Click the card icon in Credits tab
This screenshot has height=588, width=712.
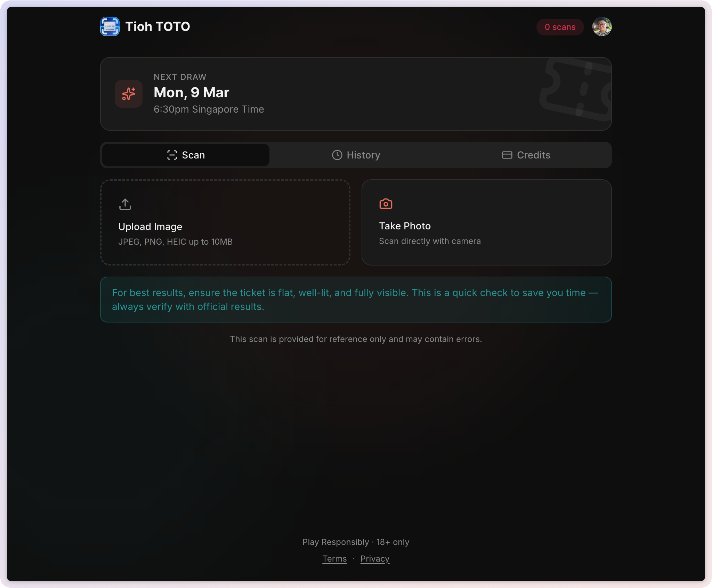click(507, 155)
